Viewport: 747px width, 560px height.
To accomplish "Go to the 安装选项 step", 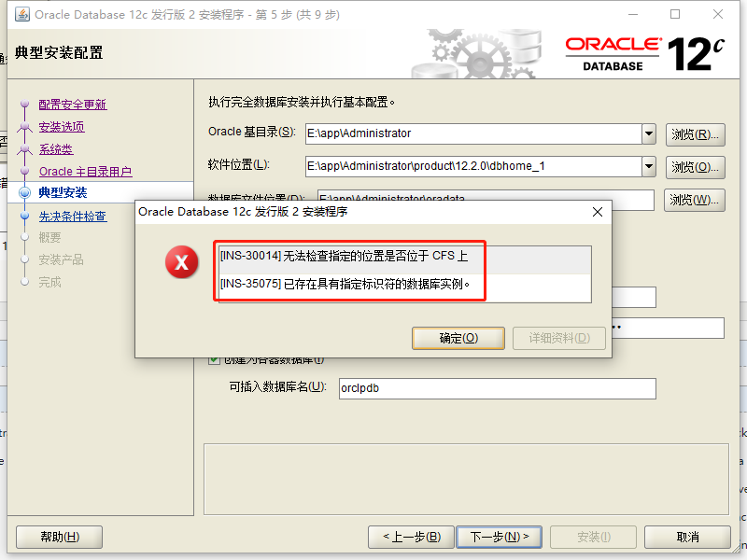I will click(x=62, y=127).
